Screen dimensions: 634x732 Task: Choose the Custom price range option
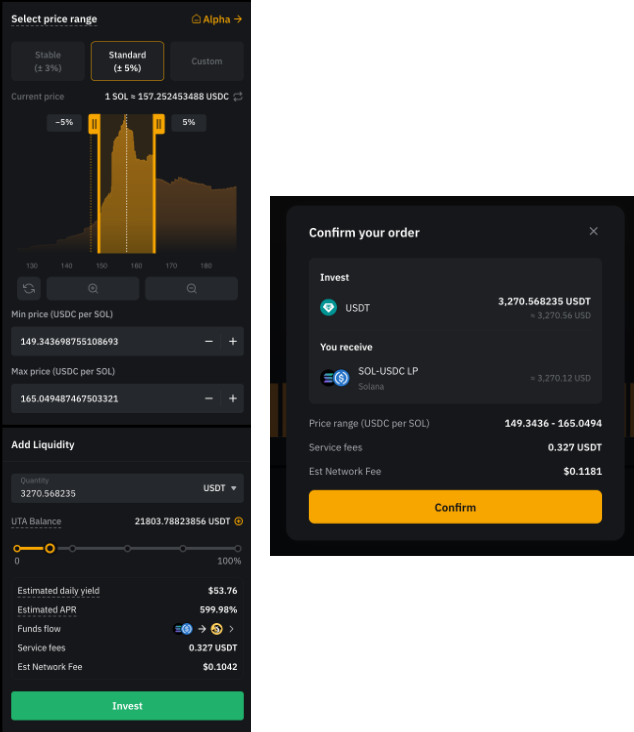[207, 61]
